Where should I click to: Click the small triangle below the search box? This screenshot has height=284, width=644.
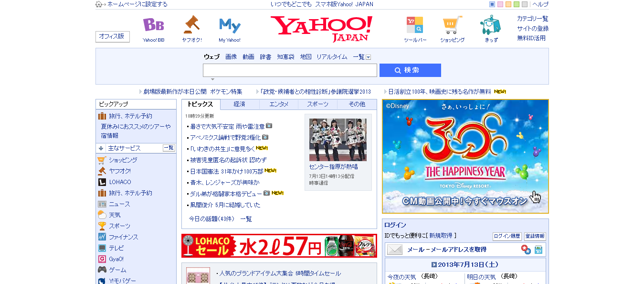click(212, 79)
